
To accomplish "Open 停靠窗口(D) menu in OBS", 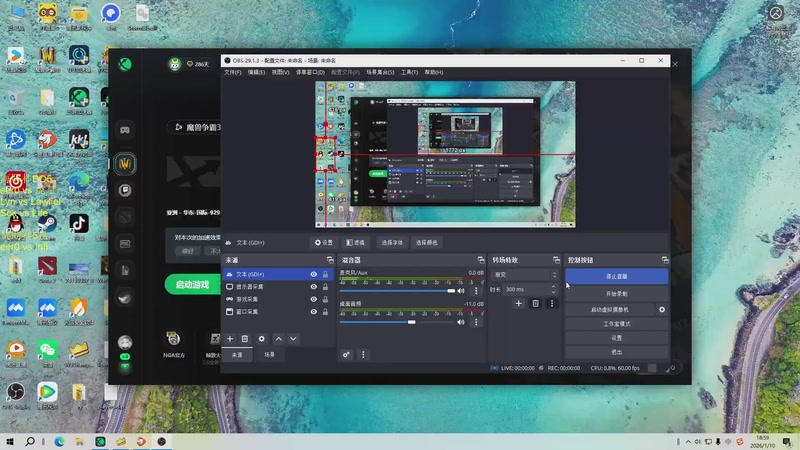I will (x=310, y=72).
